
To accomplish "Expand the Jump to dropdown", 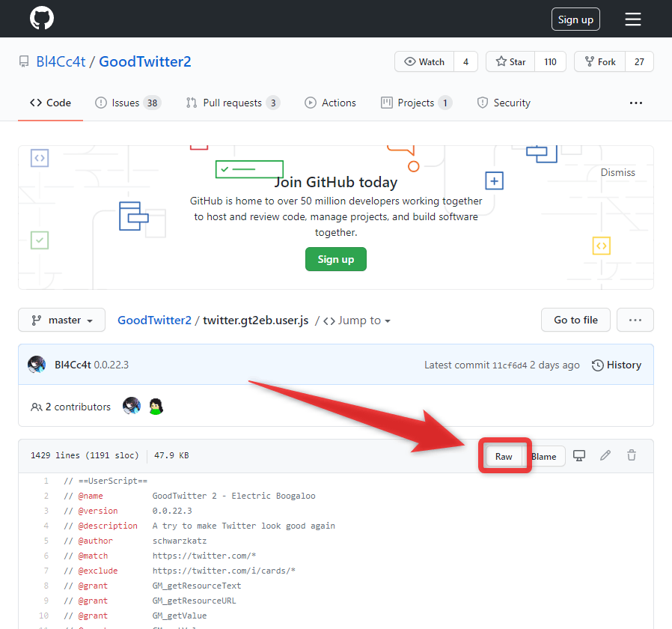I will [356, 320].
